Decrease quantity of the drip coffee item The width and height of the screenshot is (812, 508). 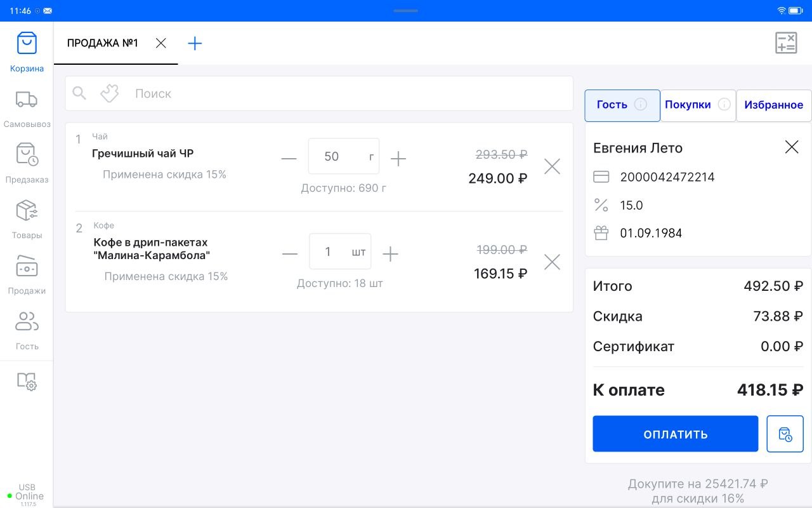[x=289, y=253]
